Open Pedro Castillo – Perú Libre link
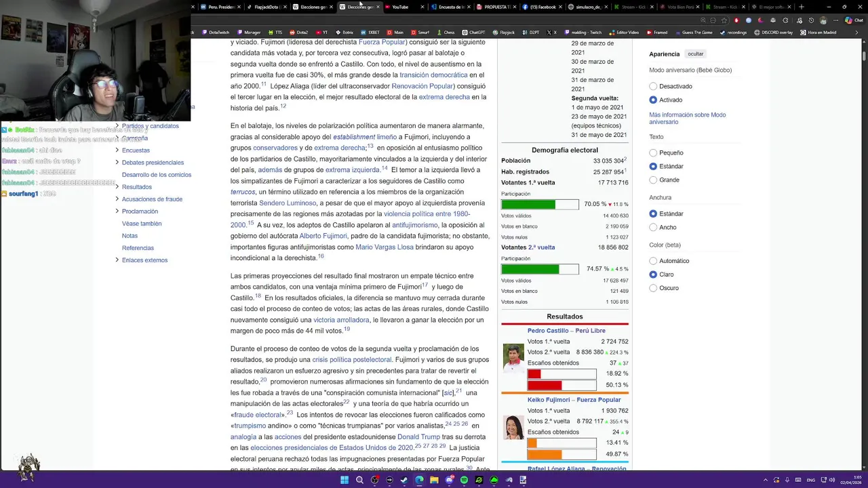The height and width of the screenshot is (488, 868). tap(566, 331)
